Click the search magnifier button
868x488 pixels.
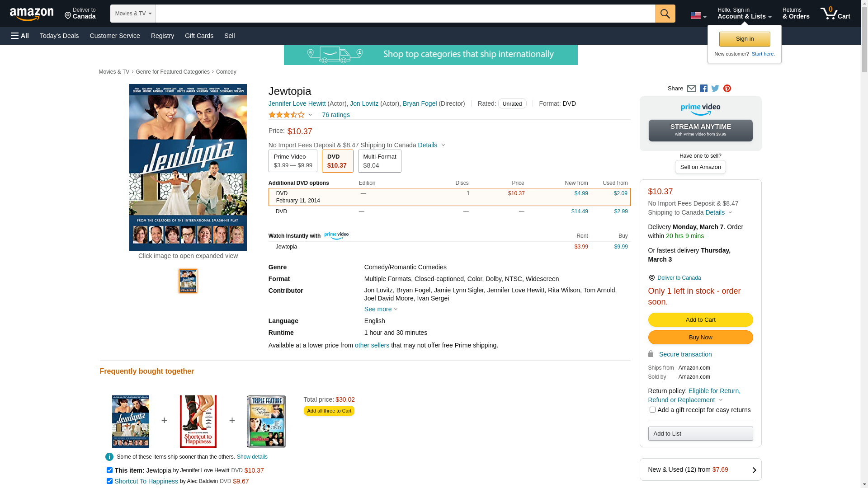665,14
